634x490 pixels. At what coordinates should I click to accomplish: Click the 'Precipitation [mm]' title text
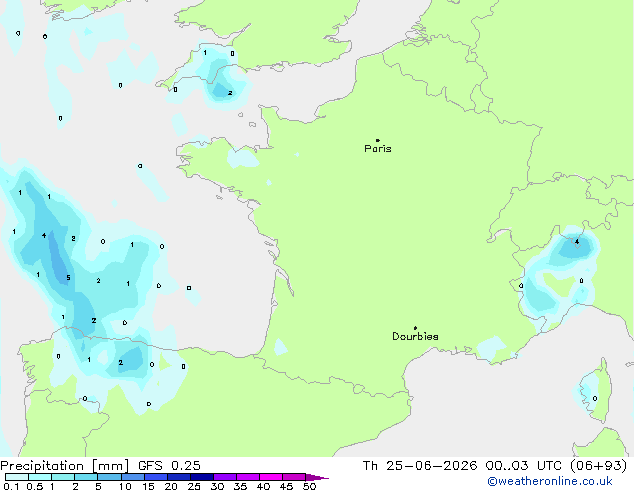point(65,466)
